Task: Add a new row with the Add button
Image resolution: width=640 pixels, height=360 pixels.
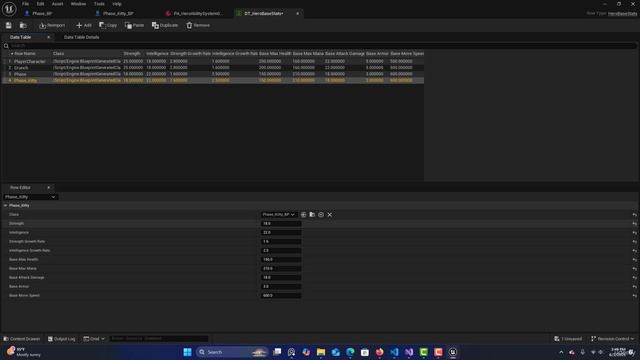Action: click(84, 25)
